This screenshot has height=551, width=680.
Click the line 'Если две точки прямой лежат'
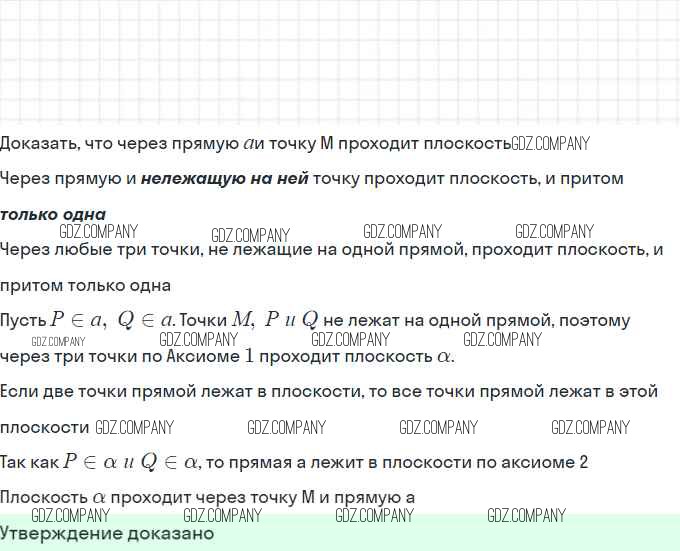[x=329, y=391]
